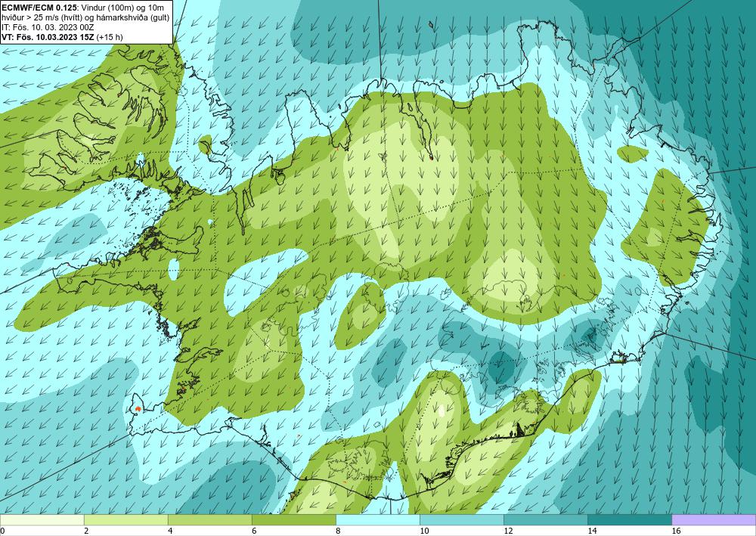Pick the 6–8 m/s dark green legend swatch

[293, 519]
